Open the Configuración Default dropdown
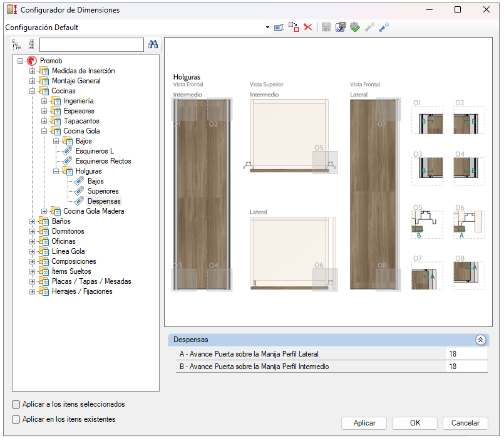Screen dimensions: 504x443 267,28
